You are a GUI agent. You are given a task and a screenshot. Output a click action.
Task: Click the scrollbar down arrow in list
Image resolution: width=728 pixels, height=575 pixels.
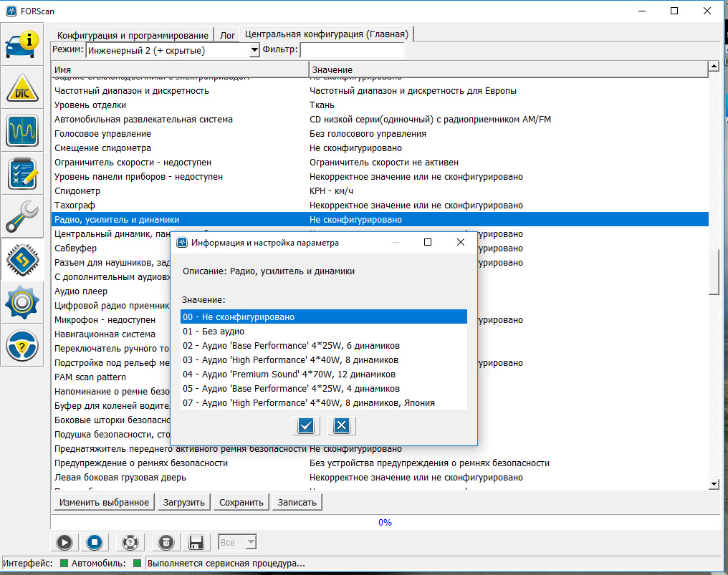[714, 484]
